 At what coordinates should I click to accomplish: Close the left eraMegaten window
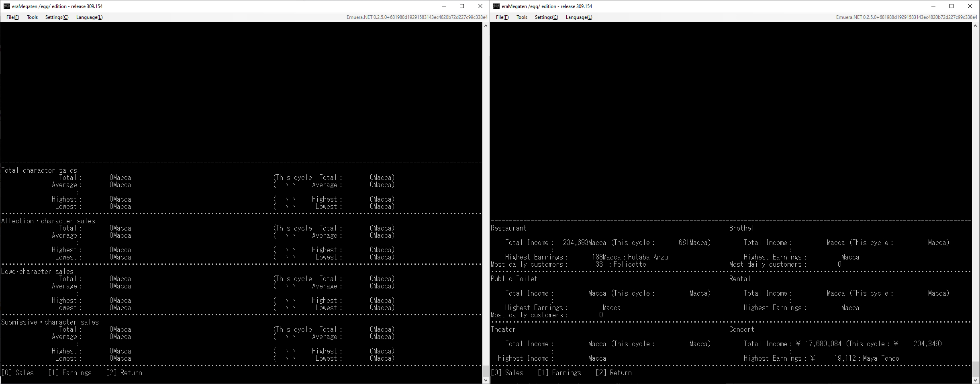(x=480, y=6)
